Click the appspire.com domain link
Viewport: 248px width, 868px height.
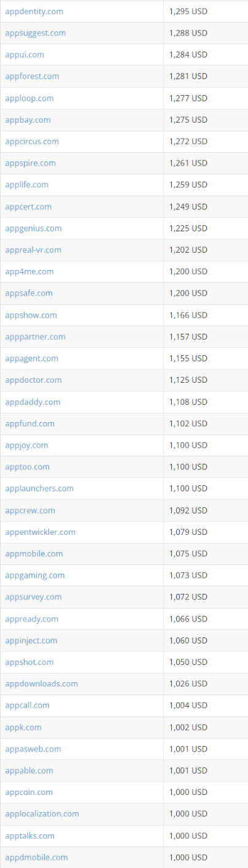coord(30,163)
